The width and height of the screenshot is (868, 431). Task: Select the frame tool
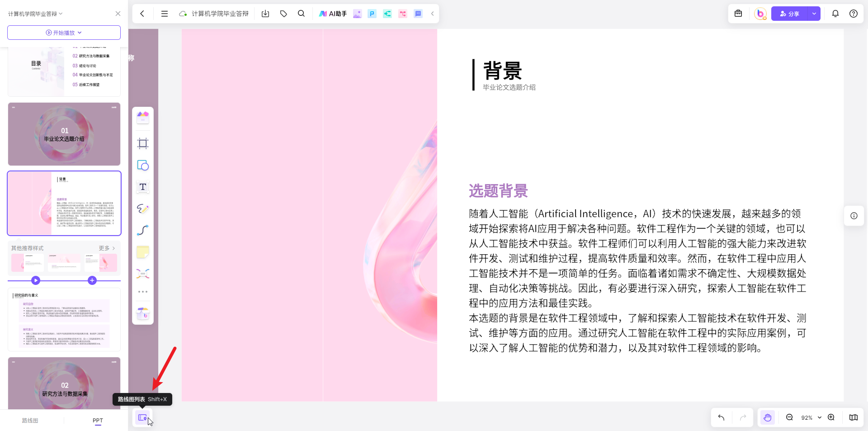[143, 143]
